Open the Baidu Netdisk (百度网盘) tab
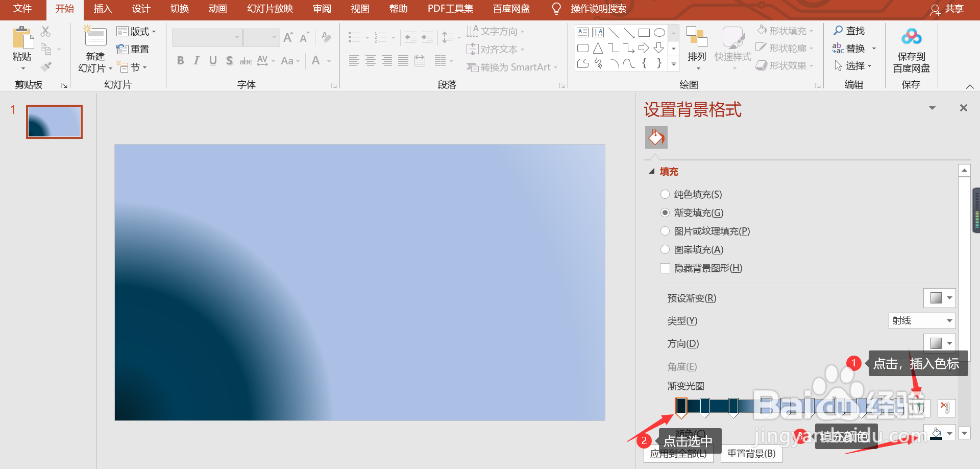 coord(511,9)
